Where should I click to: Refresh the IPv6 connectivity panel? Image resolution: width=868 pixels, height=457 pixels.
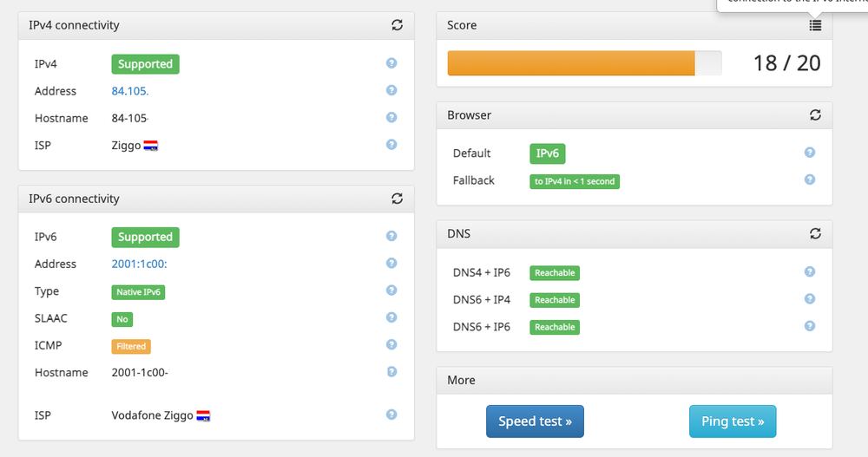(397, 199)
